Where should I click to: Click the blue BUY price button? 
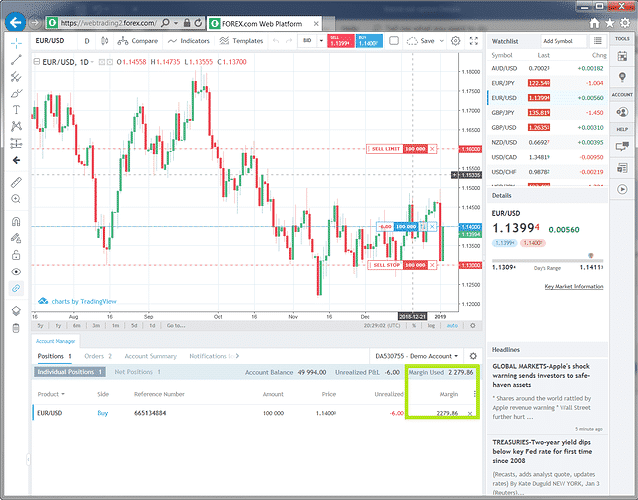[369, 41]
